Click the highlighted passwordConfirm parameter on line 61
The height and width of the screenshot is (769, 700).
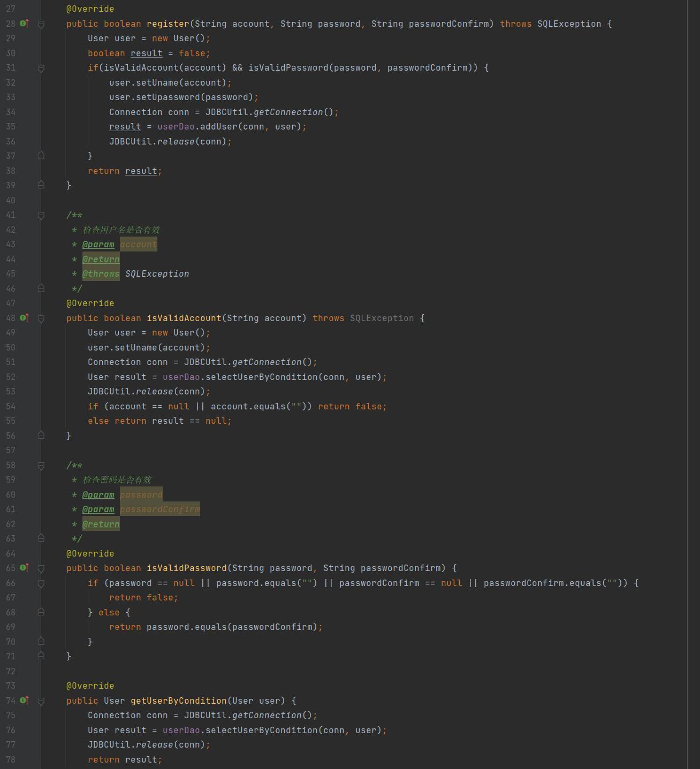tap(160, 509)
